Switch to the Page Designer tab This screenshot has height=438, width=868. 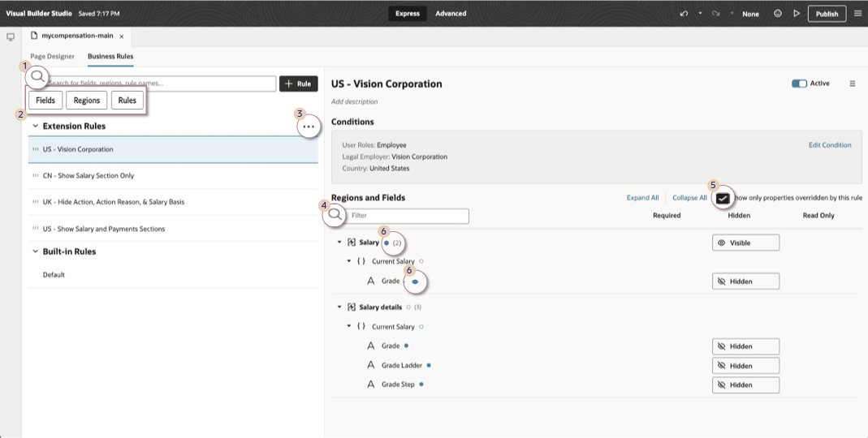(52, 57)
